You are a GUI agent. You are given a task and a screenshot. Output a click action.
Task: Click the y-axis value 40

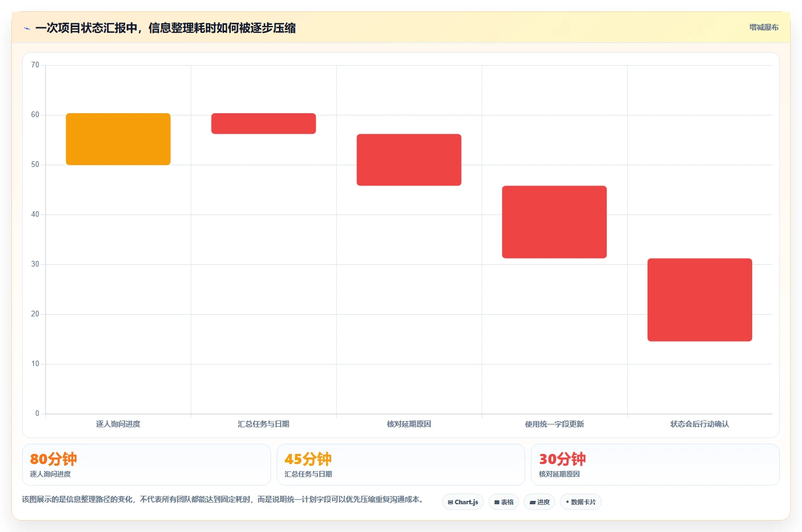click(35, 214)
